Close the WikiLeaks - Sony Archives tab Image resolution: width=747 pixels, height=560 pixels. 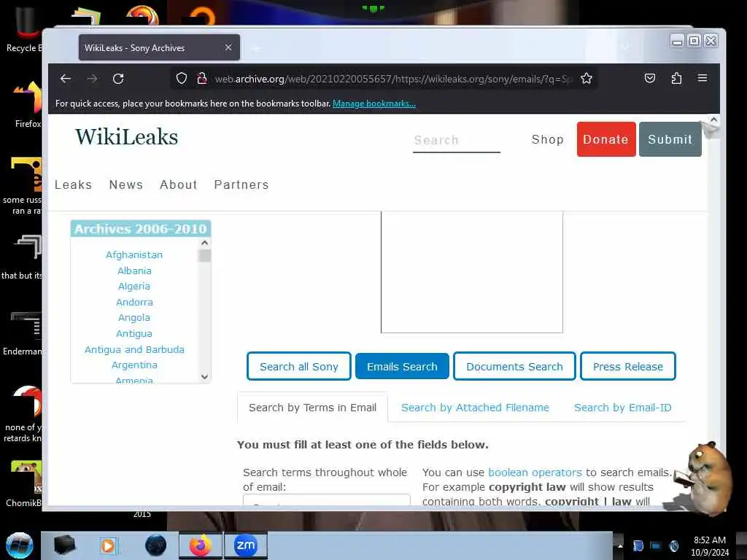(228, 47)
